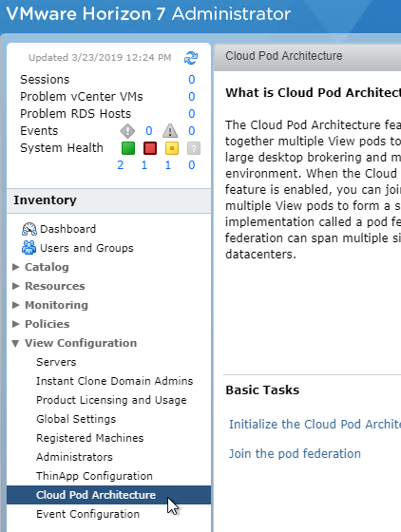Click the green System Health status icon
The image size is (401, 532).
point(128,148)
